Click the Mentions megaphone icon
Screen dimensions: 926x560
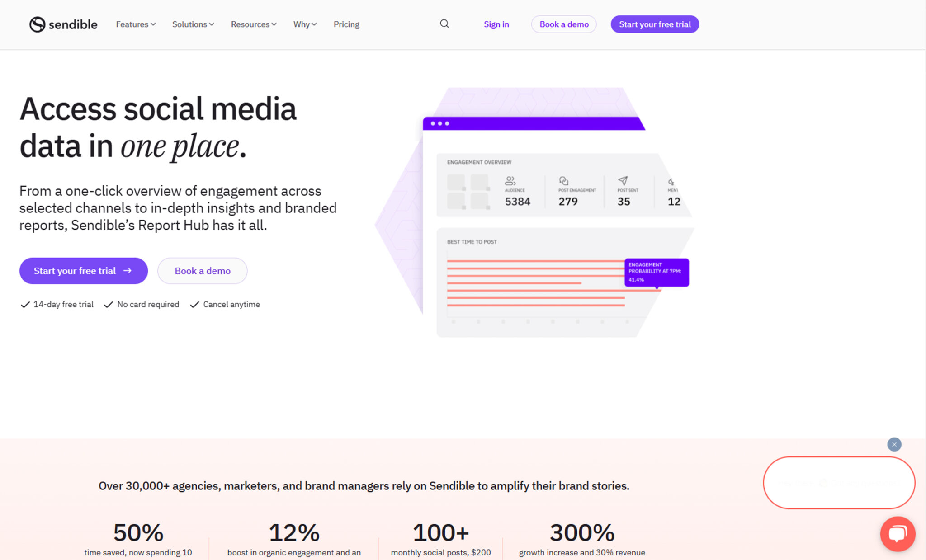click(x=671, y=181)
